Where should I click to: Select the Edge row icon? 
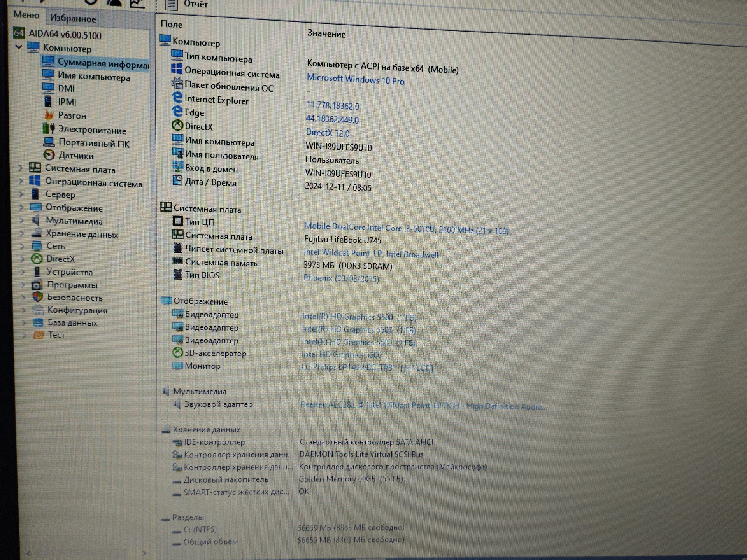pyautogui.click(x=177, y=112)
